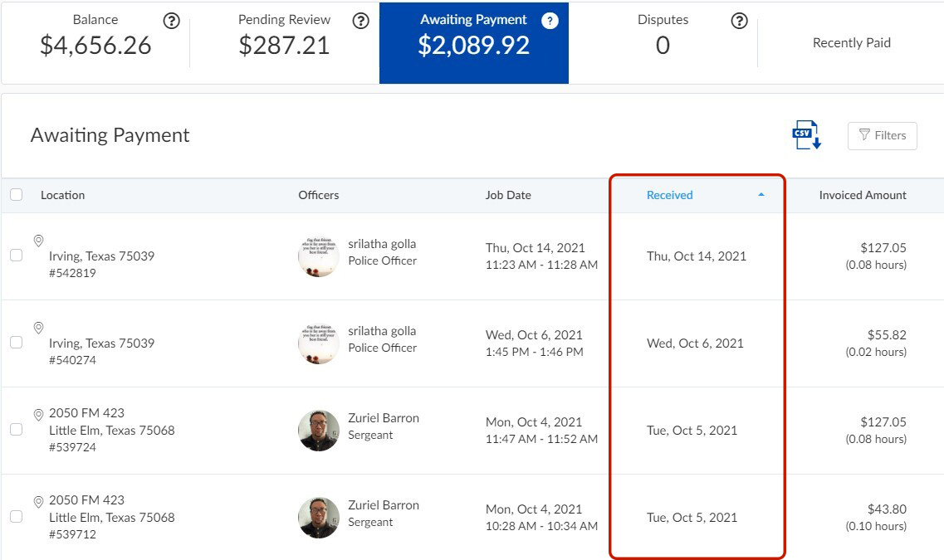Switch to the Balance tab
944x560 pixels.
click(95, 42)
